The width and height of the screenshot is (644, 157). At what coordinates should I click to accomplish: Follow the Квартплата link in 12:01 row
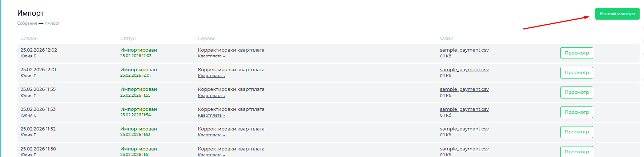pyautogui.click(x=211, y=76)
